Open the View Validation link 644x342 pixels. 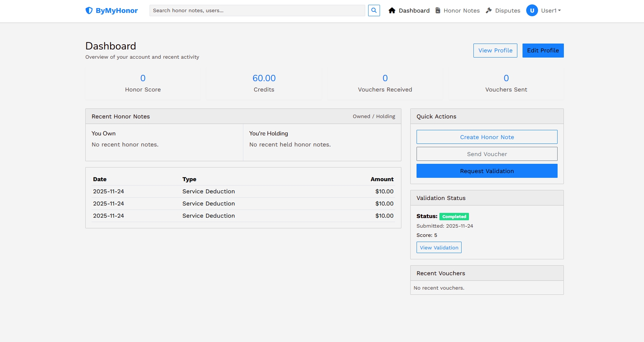pos(439,248)
